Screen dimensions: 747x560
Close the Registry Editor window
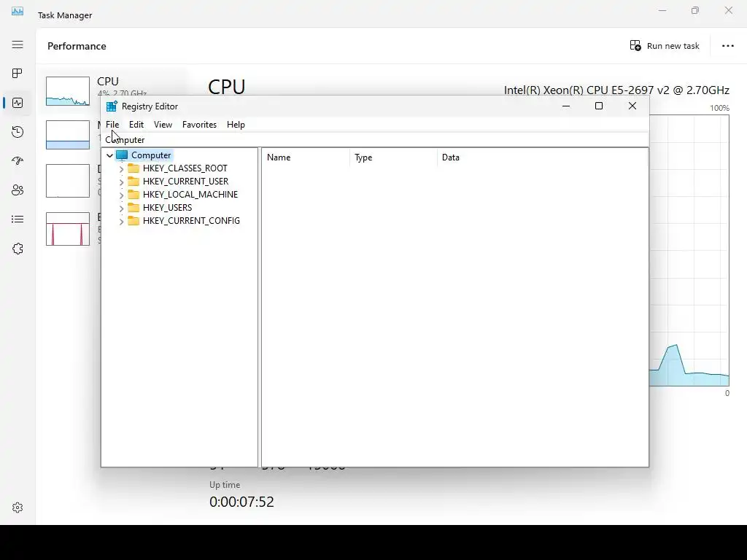632,106
